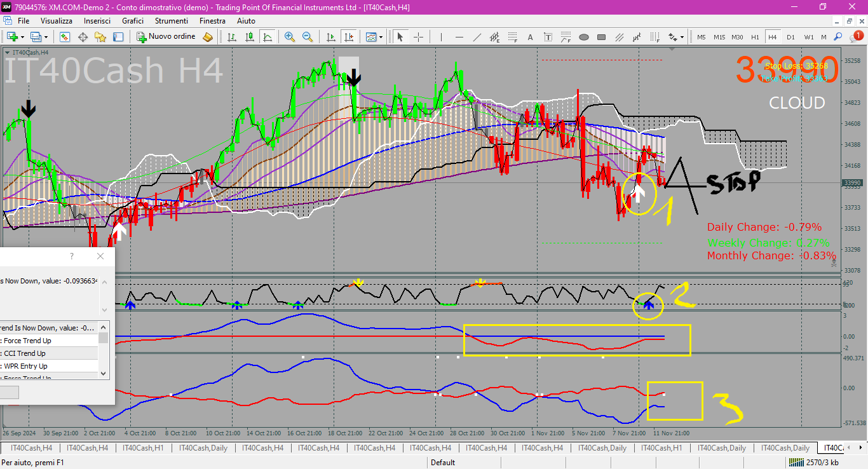Open the Visualizza menu
Image resolution: width=868 pixels, height=469 pixels.
[x=57, y=21]
